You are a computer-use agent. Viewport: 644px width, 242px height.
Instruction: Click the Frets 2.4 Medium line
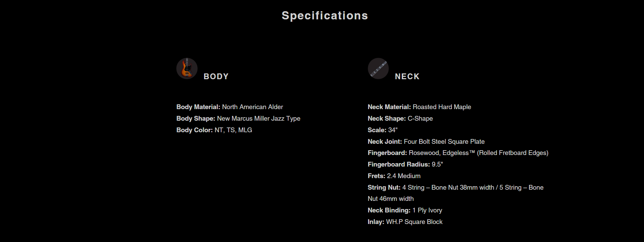pos(394,176)
